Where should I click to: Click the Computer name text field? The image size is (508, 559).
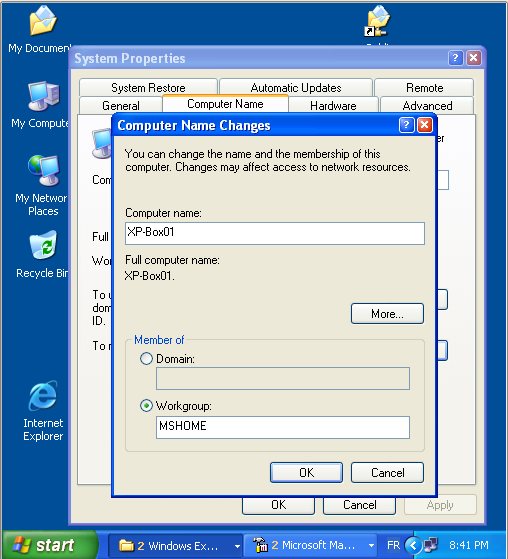click(x=275, y=234)
